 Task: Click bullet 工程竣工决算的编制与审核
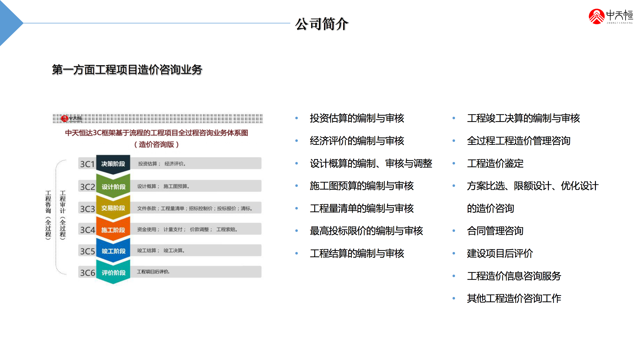coord(523,118)
